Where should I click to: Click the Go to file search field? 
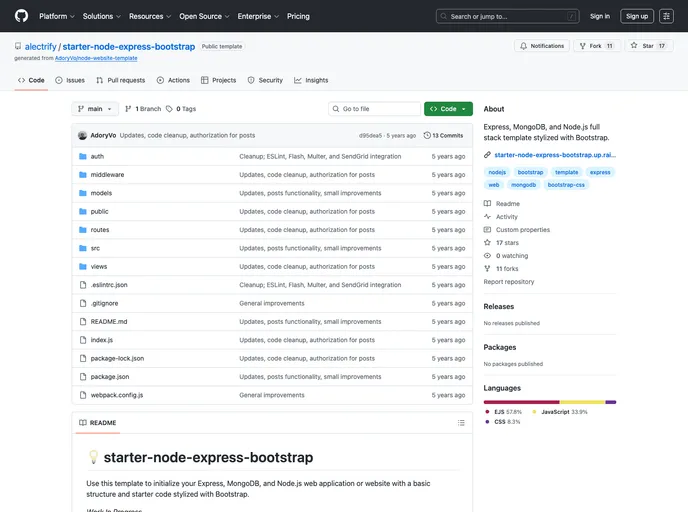tap(375, 109)
